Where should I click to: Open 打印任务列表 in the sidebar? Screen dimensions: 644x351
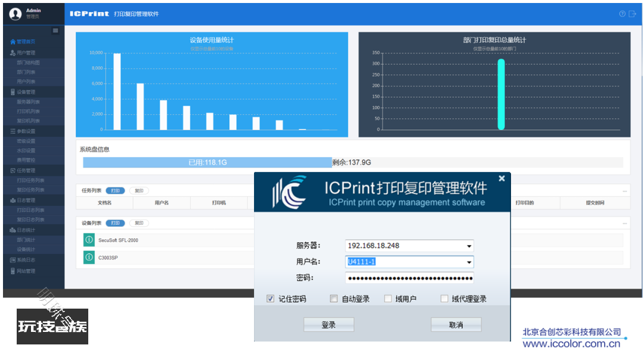(x=30, y=180)
